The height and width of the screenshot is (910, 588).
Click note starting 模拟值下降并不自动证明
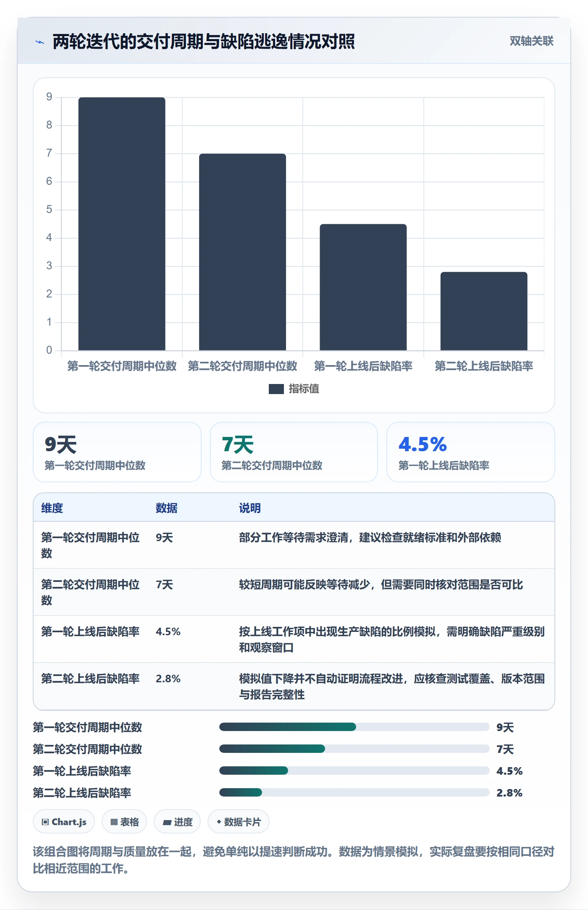click(392, 686)
